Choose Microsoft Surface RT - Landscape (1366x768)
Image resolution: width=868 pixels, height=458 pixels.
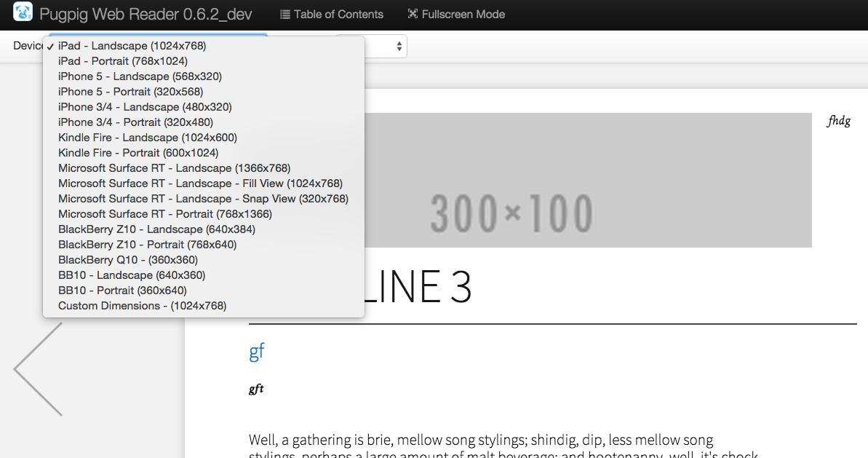pyautogui.click(x=203, y=168)
